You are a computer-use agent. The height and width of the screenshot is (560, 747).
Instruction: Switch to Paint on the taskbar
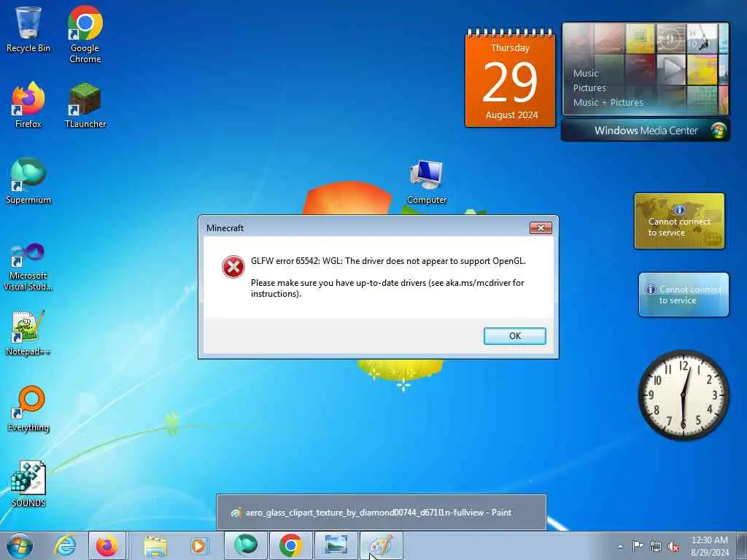coord(381,545)
